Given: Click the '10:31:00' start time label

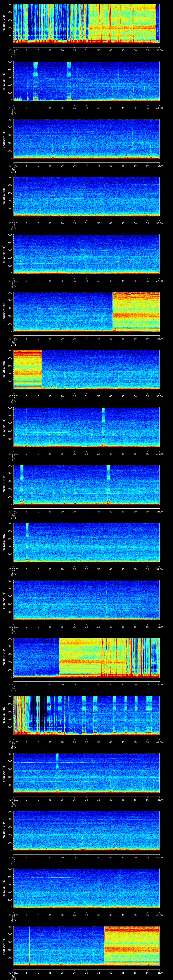Looking at the screenshot, I should pyautogui.click(x=13, y=165).
